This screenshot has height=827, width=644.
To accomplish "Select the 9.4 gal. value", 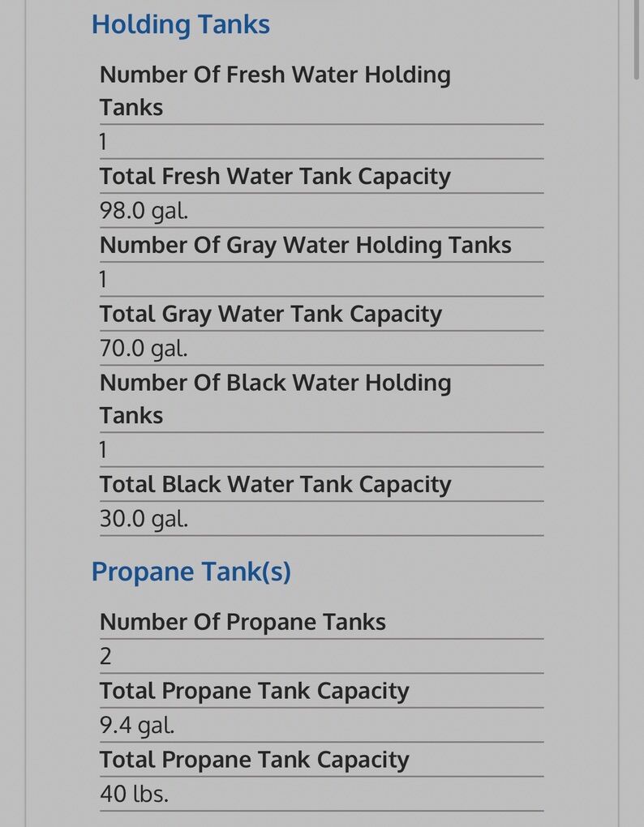I will coord(137,726).
